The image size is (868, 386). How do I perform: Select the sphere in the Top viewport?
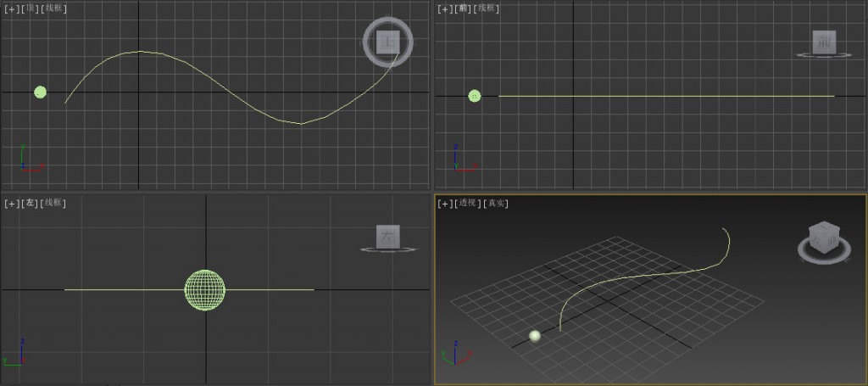tap(40, 92)
